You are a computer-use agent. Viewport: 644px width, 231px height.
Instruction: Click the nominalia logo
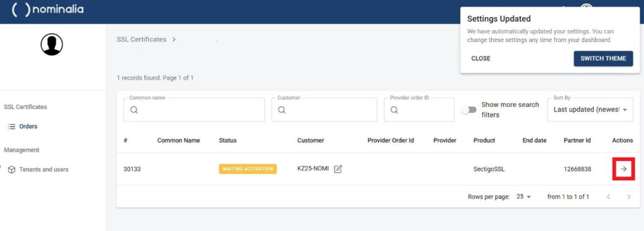click(48, 9)
